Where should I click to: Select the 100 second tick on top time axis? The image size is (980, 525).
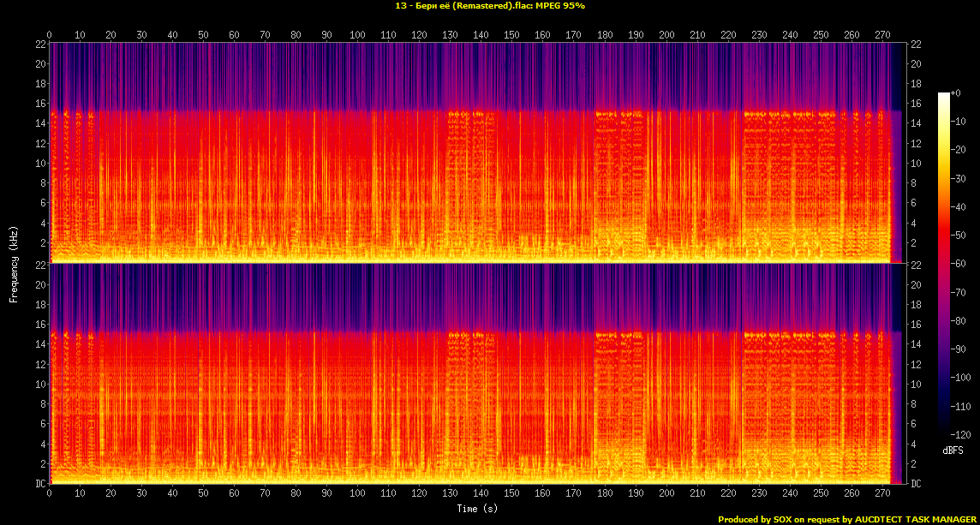357,35
